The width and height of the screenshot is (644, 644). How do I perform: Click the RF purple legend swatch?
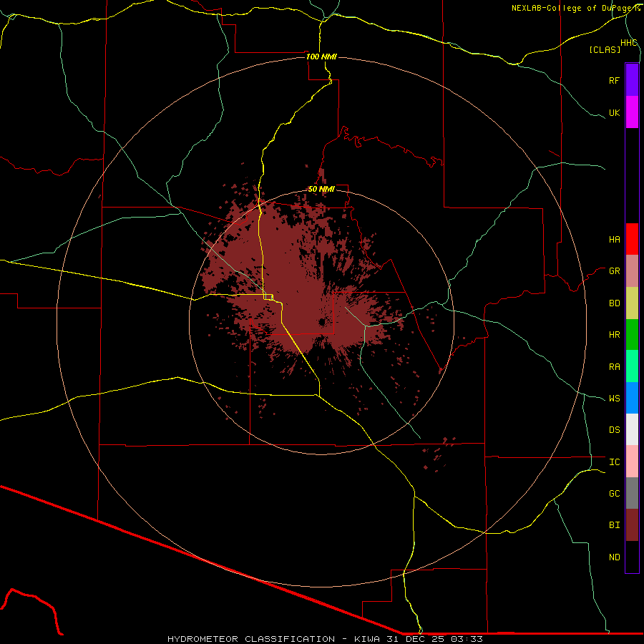[632, 80]
